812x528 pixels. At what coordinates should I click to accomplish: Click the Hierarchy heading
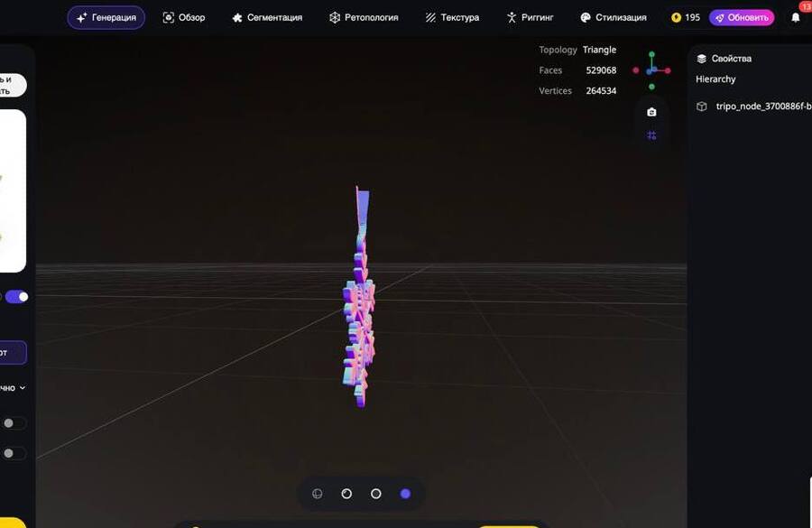click(x=715, y=79)
